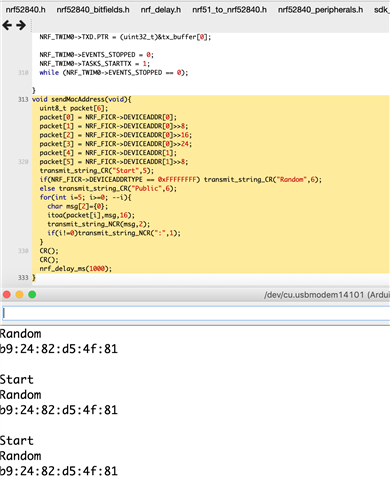Click the 'TASKS_STARTTX = 1;' line
The width and height of the screenshot is (390, 480).
coord(95,64)
